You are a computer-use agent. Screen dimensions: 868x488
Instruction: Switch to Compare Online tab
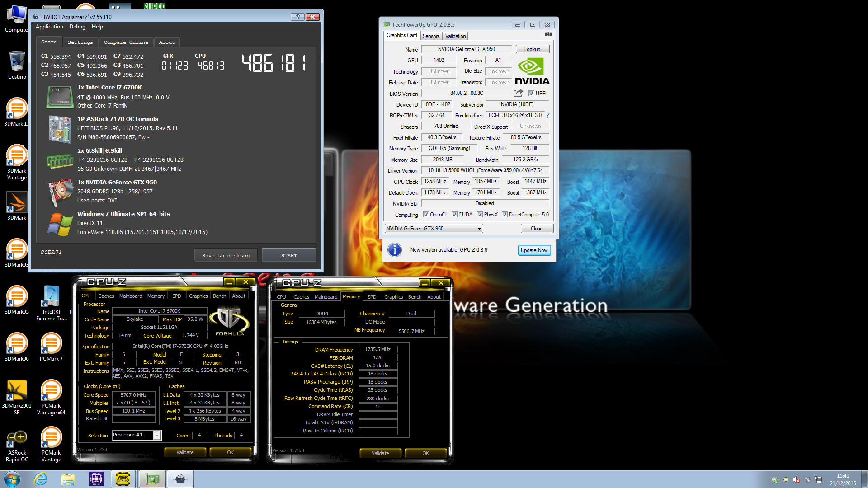pos(126,42)
